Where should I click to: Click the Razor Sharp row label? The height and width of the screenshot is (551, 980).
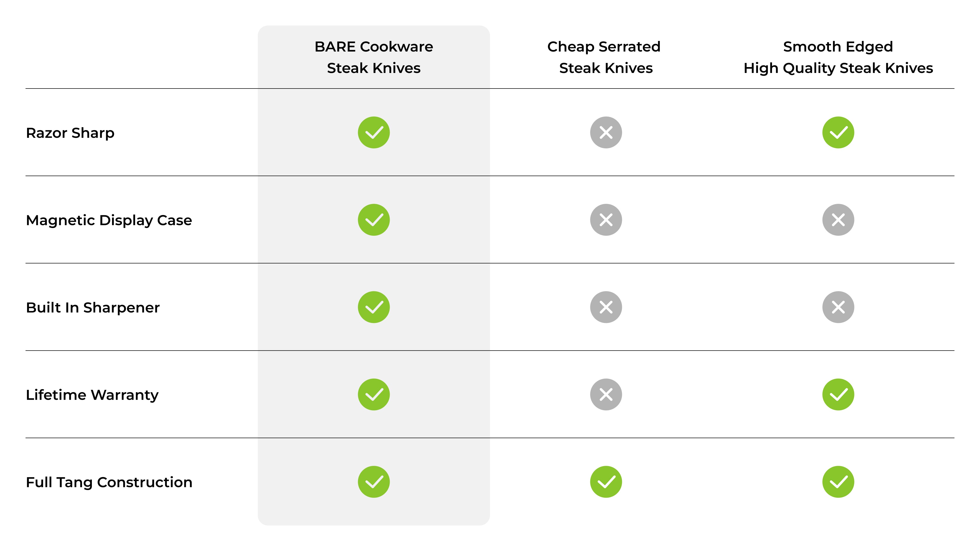pyautogui.click(x=70, y=133)
